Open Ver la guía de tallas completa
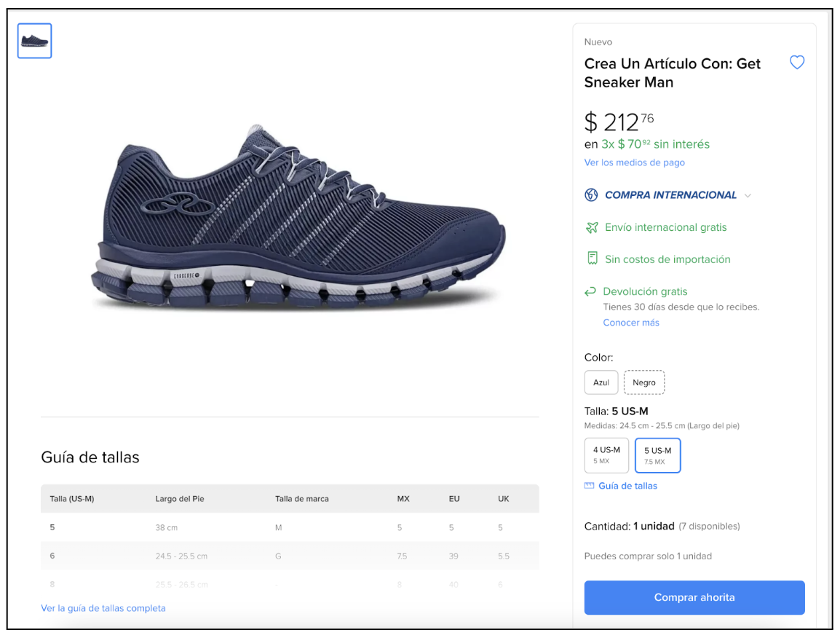The height and width of the screenshot is (638, 840). click(103, 609)
